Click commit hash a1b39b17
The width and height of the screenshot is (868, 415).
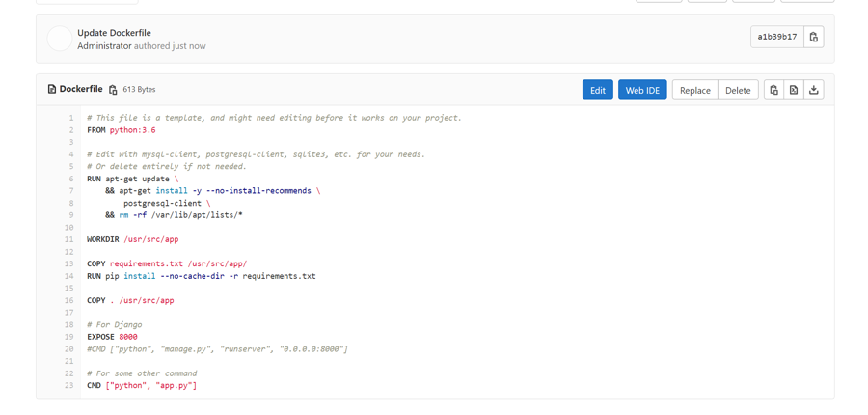pos(776,37)
